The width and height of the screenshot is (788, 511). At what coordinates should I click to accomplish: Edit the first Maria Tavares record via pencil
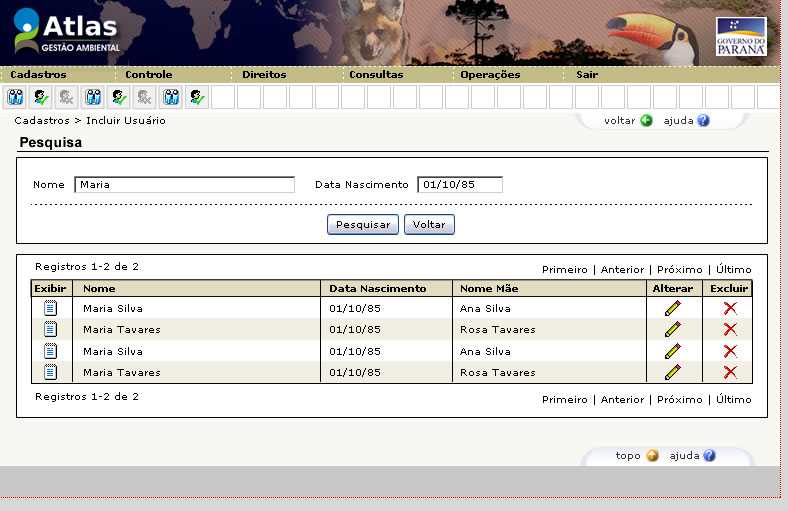click(x=672, y=329)
